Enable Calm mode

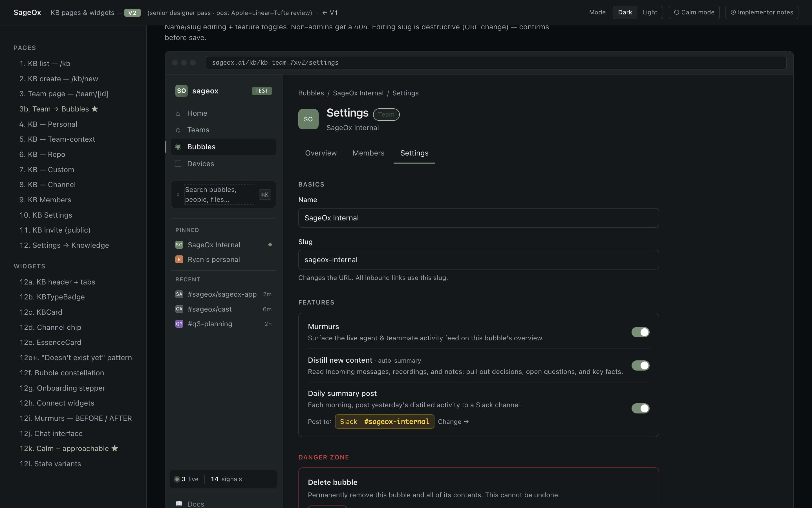pyautogui.click(x=694, y=12)
